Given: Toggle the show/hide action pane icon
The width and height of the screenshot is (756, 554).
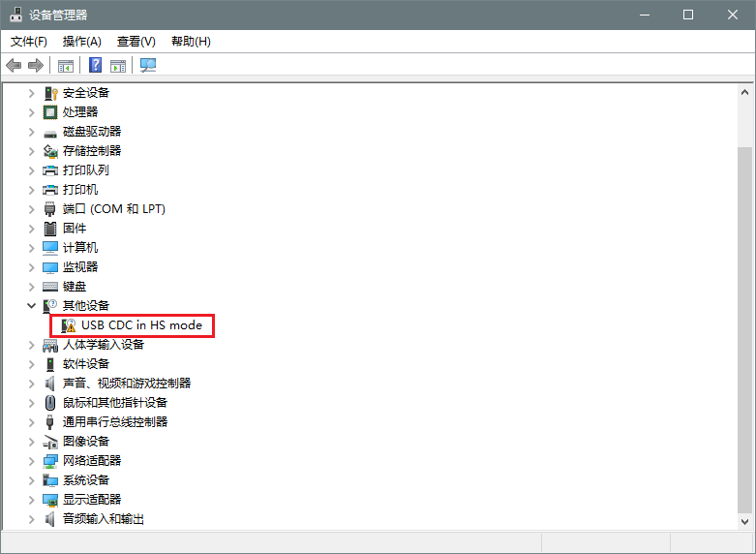Looking at the screenshot, I should pos(118,65).
